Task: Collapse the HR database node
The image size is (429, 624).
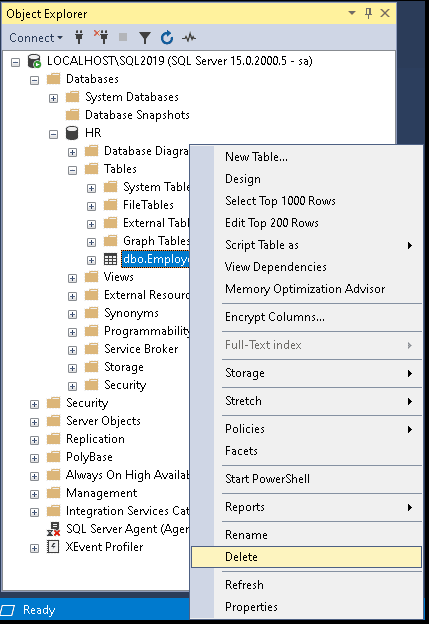Action: (53, 135)
